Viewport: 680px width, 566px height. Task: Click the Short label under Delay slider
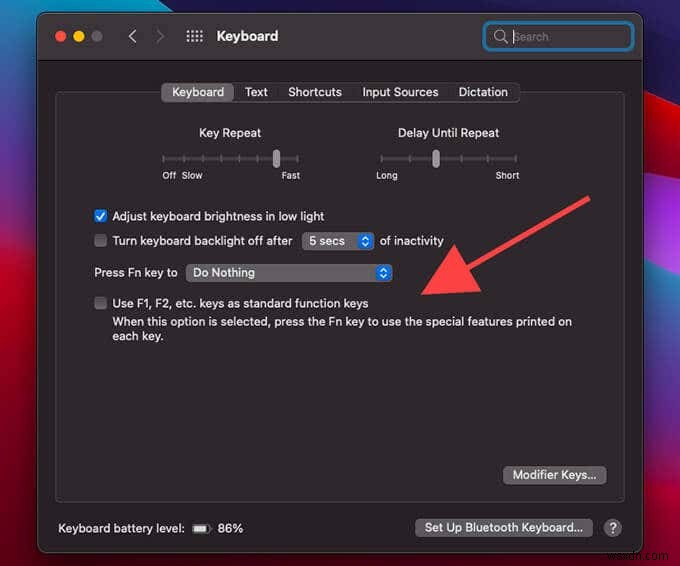pyautogui.click(x=507, y=175)
